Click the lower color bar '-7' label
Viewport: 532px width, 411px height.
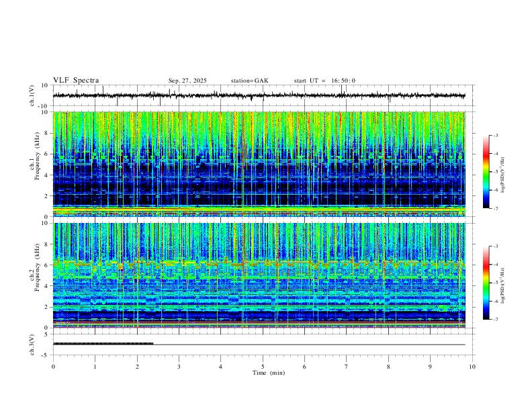[x=495, y=319]
